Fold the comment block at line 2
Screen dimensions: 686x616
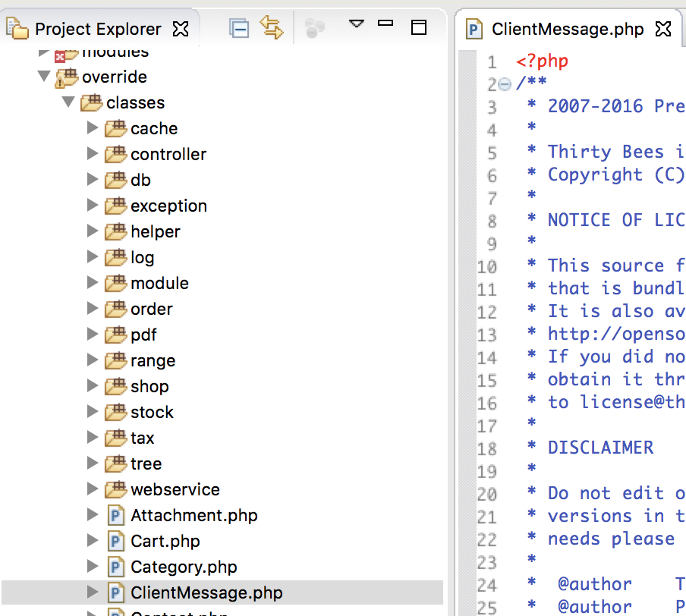coord(505,84)
